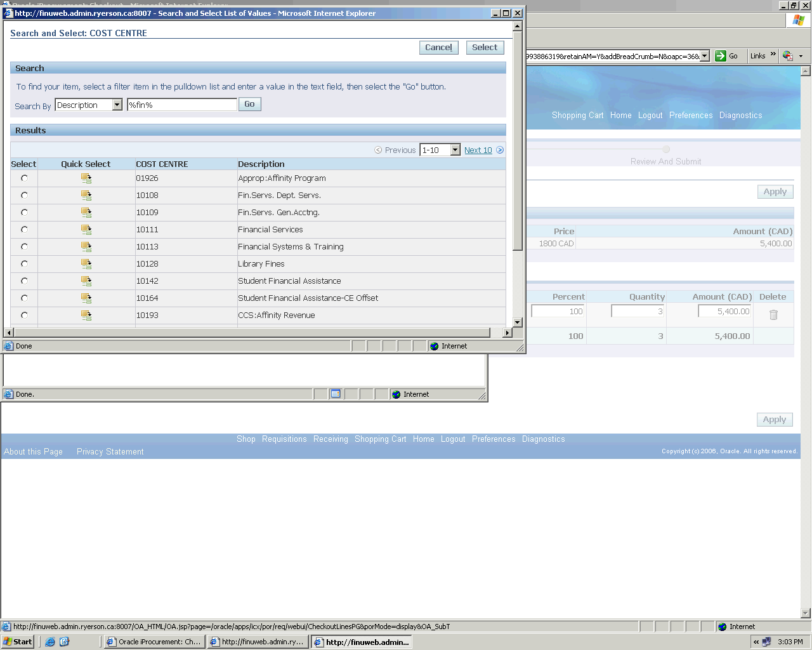812x650 pixels.
Task: Quick Select cost centre 01926 icon
Action: click(x=86, y=178)
